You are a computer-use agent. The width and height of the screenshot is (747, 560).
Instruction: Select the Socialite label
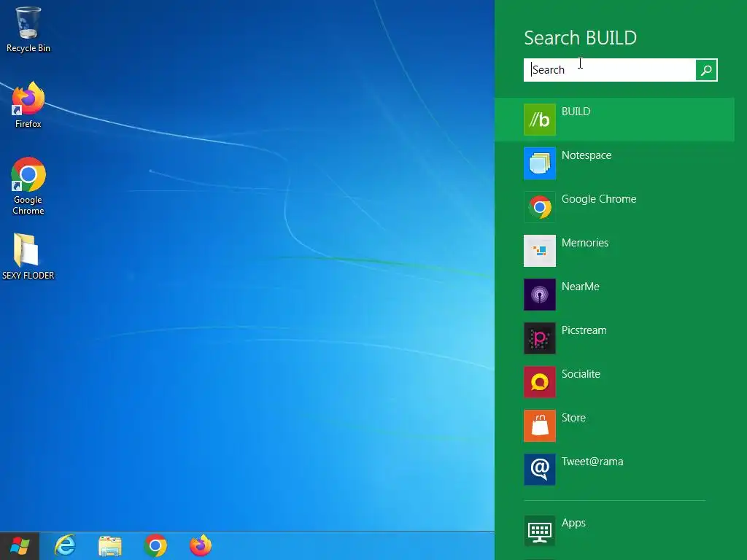581,374
